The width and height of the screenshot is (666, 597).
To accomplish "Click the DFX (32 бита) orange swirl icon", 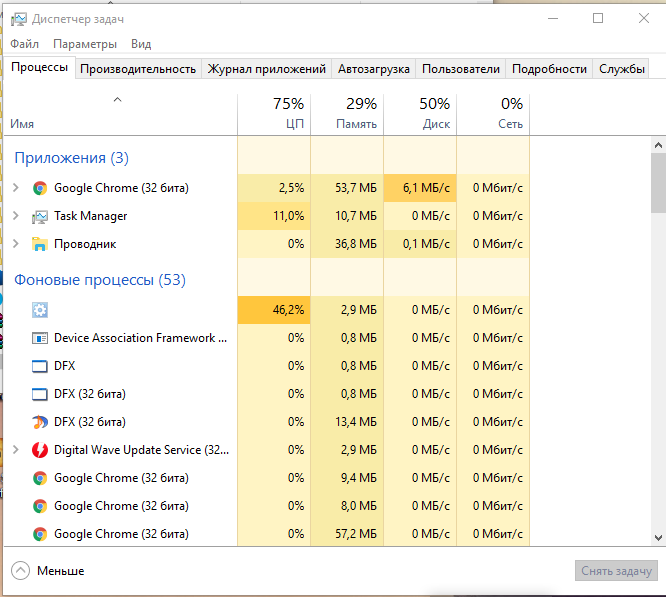I will [x=40, y=422].
